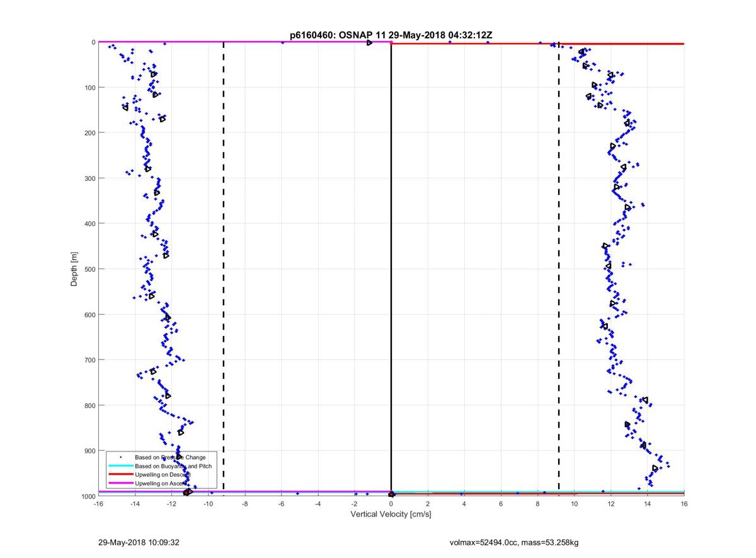This screenshot has width=756, height=558.
Task: Click the velocity tick label 12
Action: [x=611, y=504]
